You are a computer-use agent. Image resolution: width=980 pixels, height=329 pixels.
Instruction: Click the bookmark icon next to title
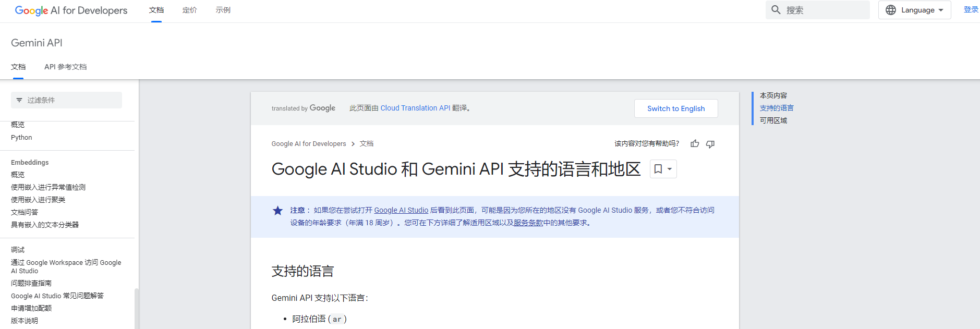point(658,169)
